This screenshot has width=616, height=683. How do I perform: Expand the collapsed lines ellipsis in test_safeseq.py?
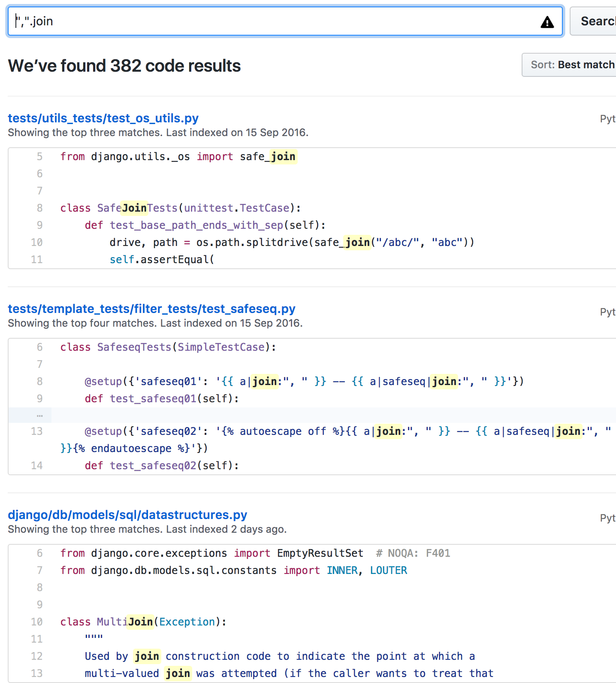tap(39, 415)
